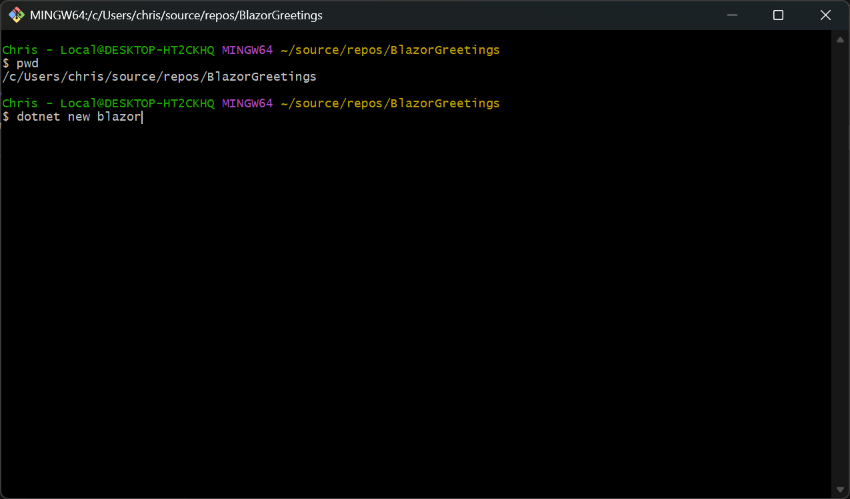
Task: Close the MINGW64 terminal window
Action: click(825, 15)
